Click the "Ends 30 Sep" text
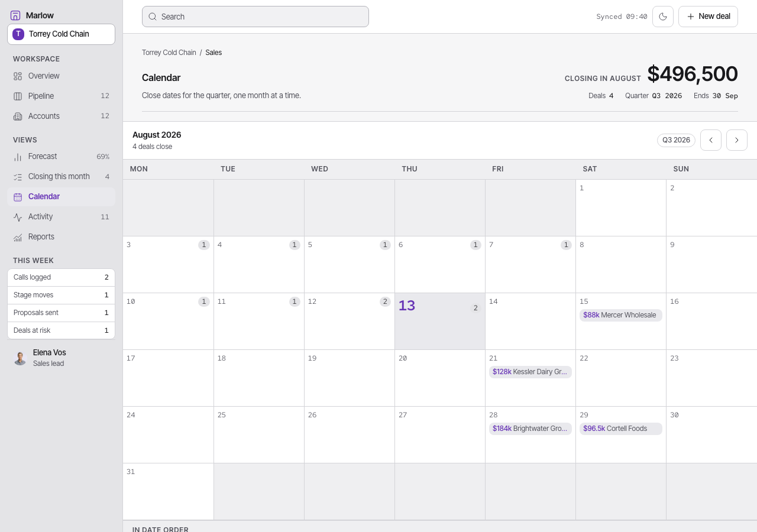The width and height of the screenshot is (757, 532). tap(716, 96)
